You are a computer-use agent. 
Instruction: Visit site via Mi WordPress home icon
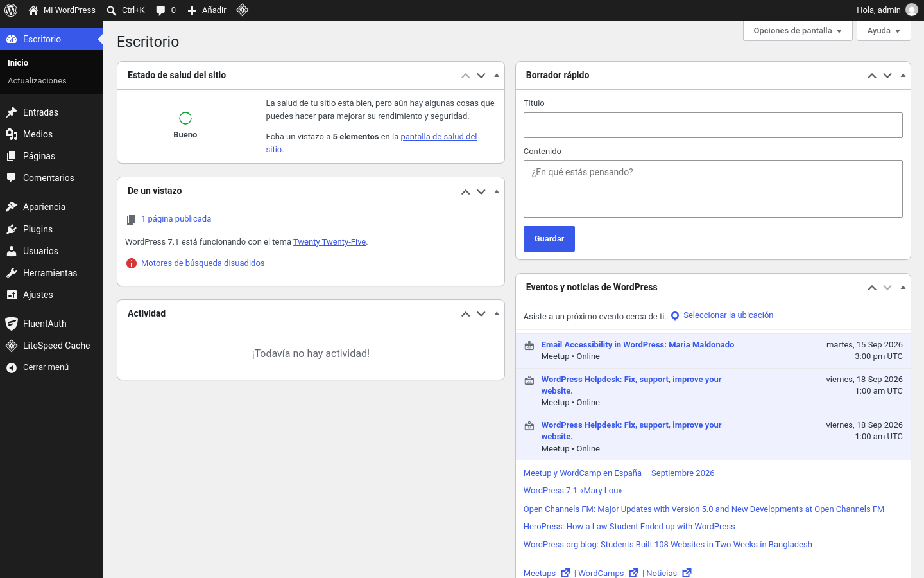pyautogui.click(x=33, y=10)
